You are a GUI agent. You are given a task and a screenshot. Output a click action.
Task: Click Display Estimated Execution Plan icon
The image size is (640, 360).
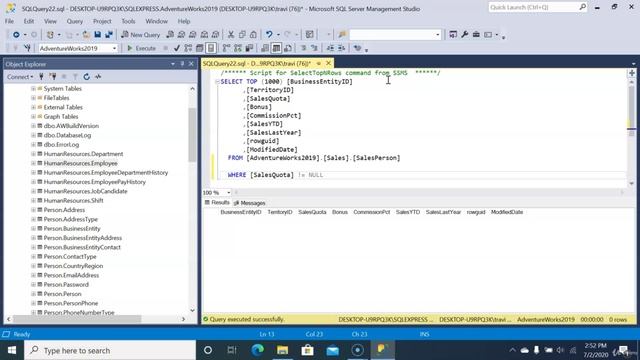pyautogui.click(x=188, y=48)
